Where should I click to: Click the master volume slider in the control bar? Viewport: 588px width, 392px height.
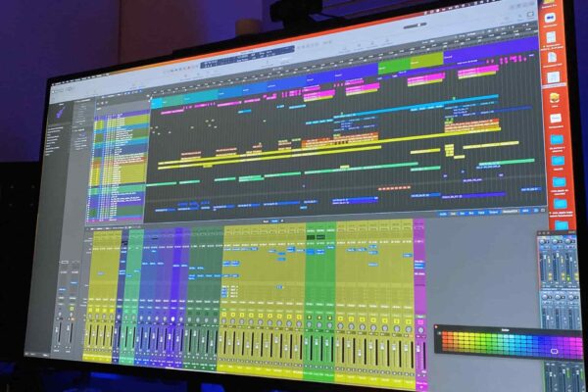(416, 25)
